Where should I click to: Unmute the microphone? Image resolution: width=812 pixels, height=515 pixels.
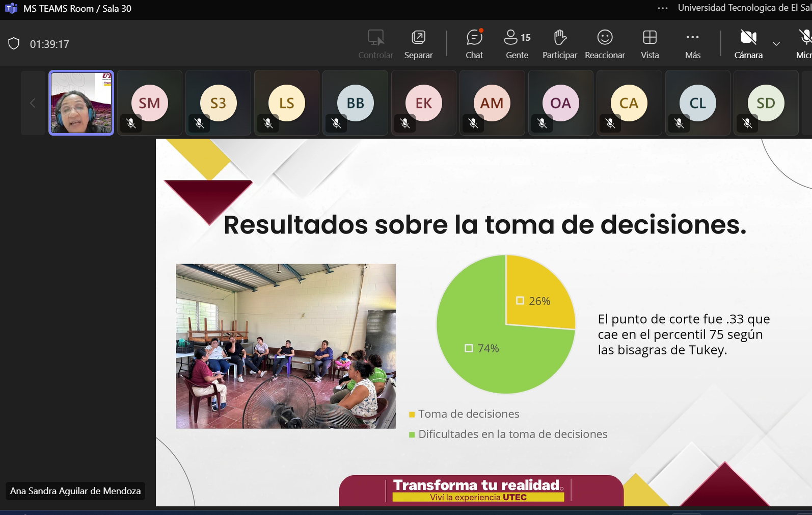click(804, 44)
